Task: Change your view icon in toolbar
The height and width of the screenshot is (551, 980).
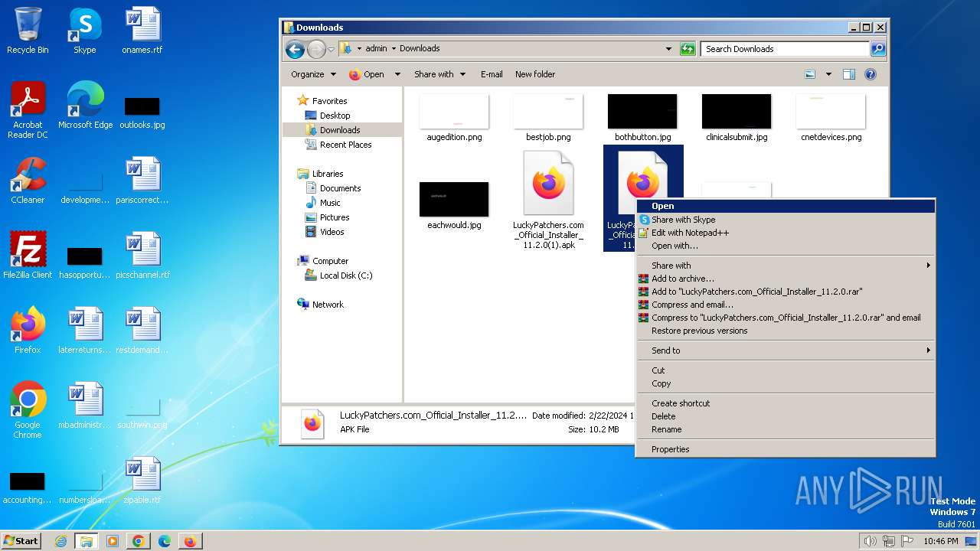Action: 811,74
